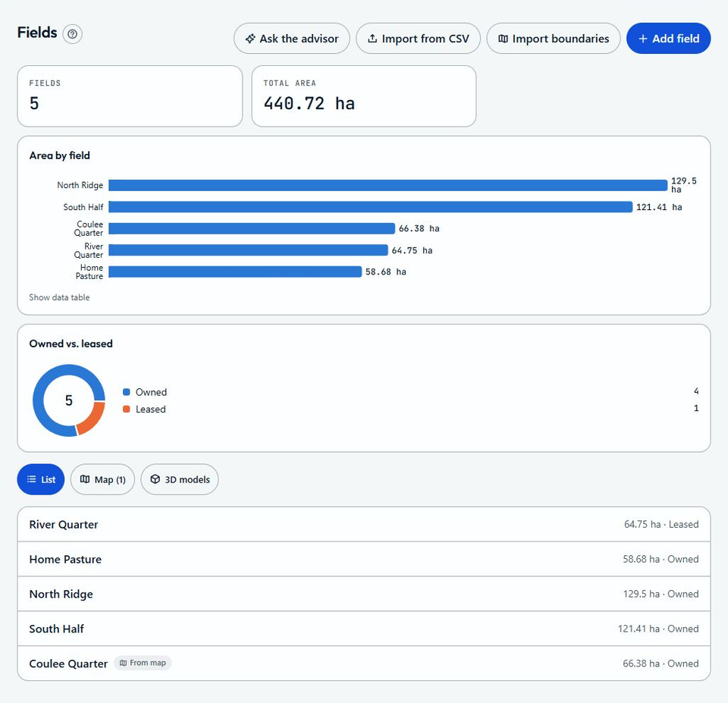728x703 pixels.
Task: Click the blue Owned legend swatch
Action: [x=127, y=392]
